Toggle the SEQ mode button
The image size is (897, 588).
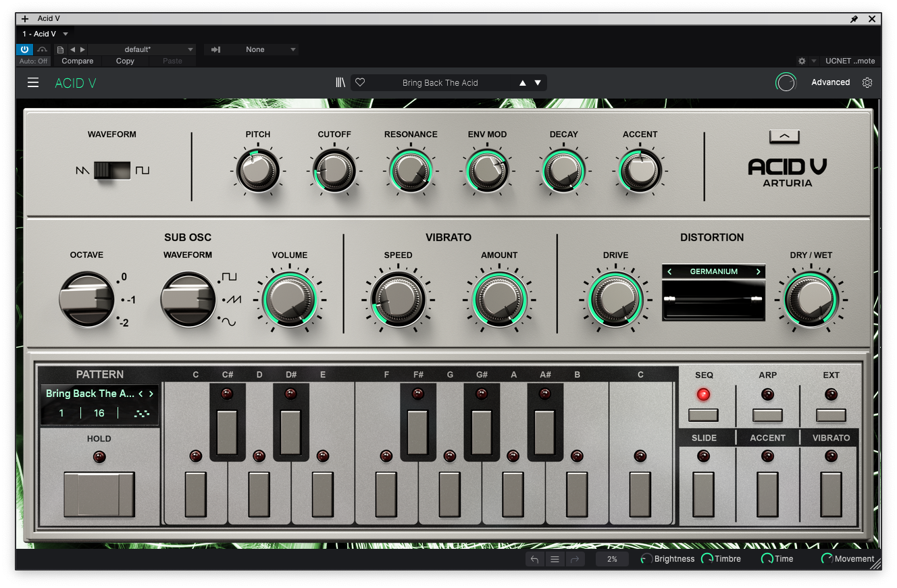point(703,415)
